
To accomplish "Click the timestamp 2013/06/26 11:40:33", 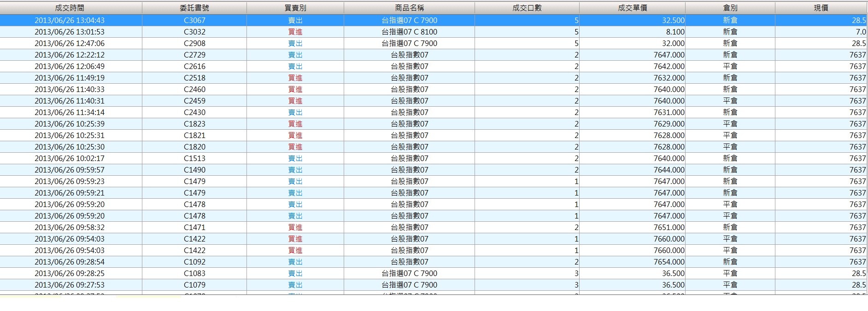I will (70, 89).
